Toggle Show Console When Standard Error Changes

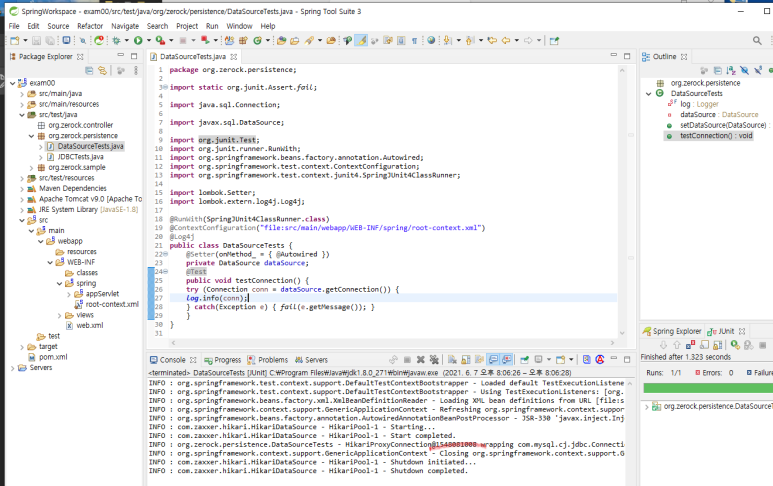[x=506, y=360]
